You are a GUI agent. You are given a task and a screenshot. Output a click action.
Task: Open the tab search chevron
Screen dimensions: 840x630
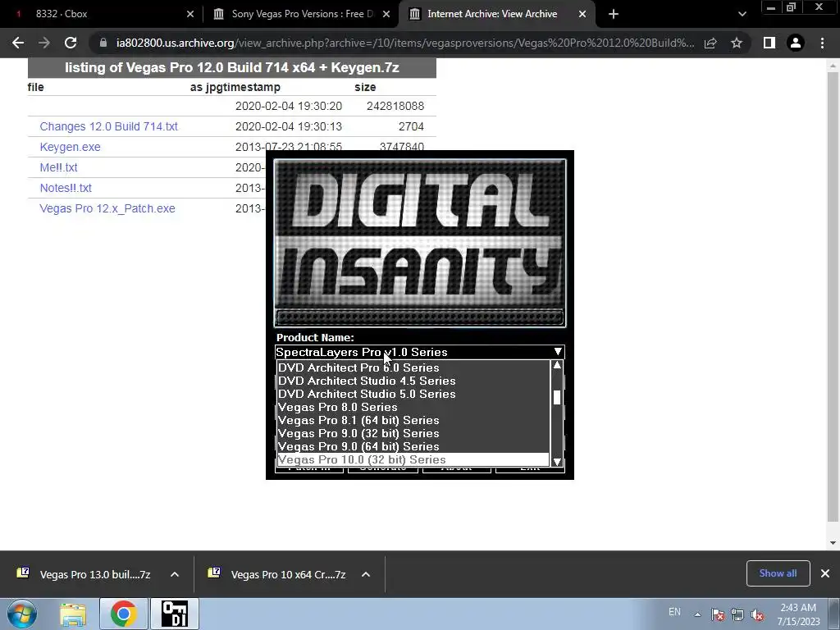coord(742,14)
